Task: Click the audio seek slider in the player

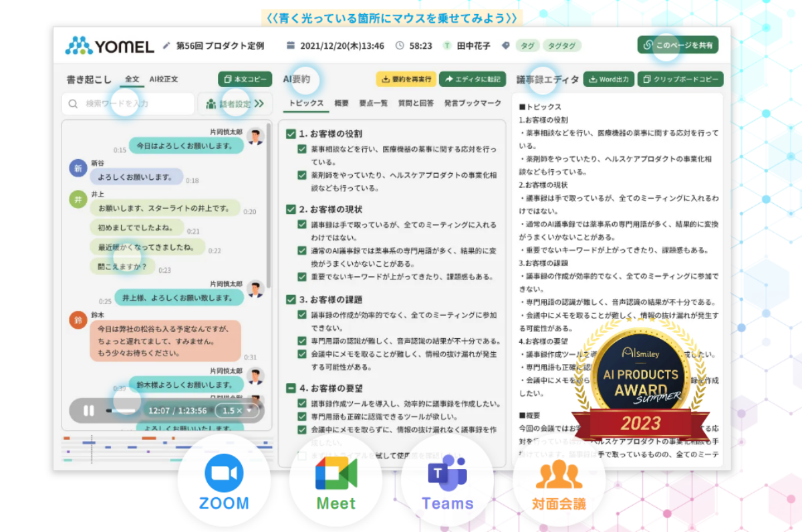Action: 122,410
